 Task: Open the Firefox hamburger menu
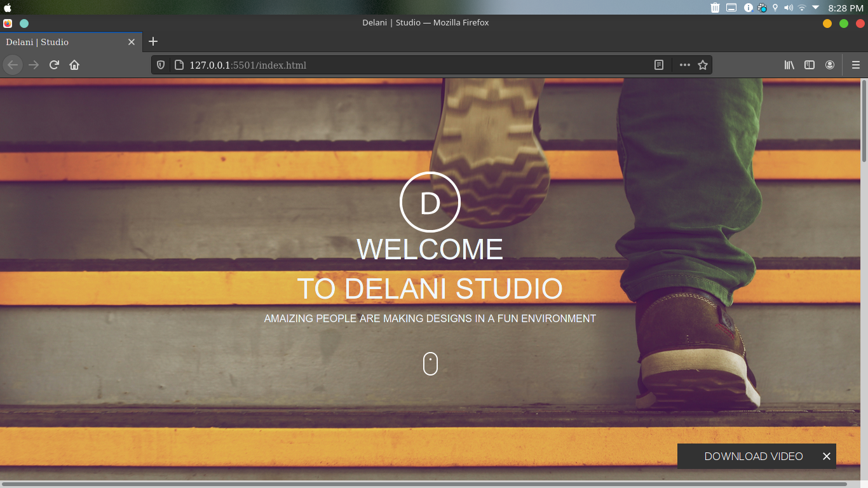(855, 64)
